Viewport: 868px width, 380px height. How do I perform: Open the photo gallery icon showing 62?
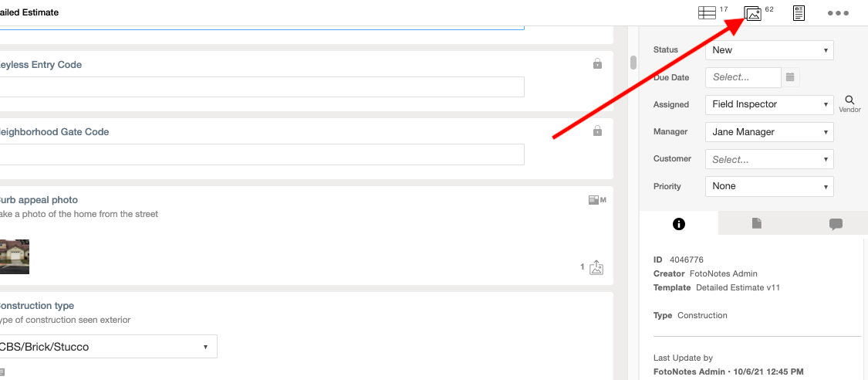(752, 13)
